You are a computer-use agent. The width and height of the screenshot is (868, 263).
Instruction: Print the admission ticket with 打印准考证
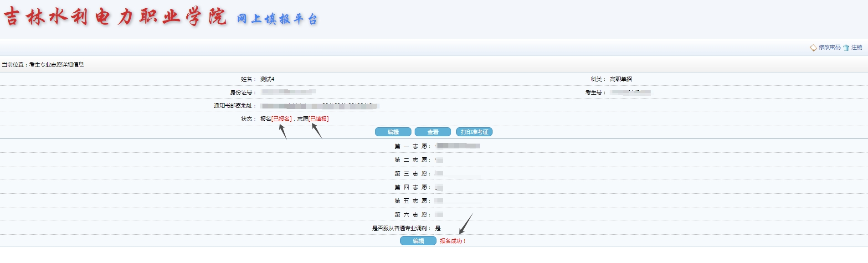[x=474, y=132]
